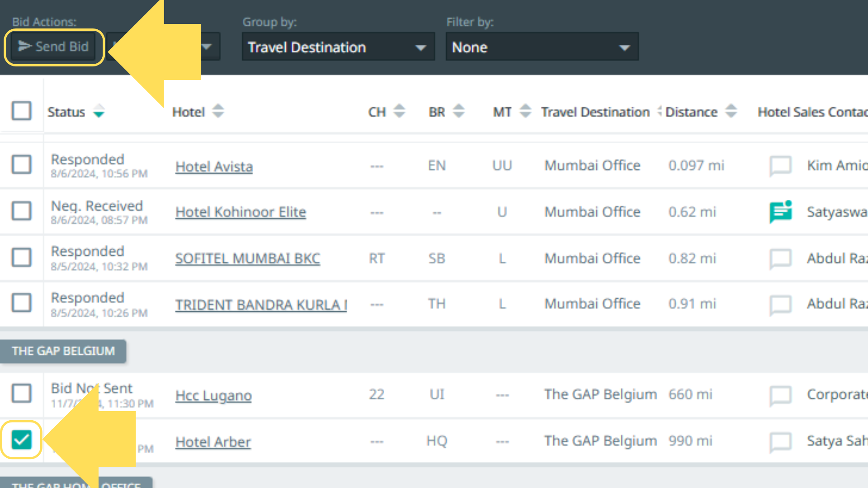This screenshot has width=868, height=488.
Task: Open the Hotel Avista link
Action: point(214,167)
